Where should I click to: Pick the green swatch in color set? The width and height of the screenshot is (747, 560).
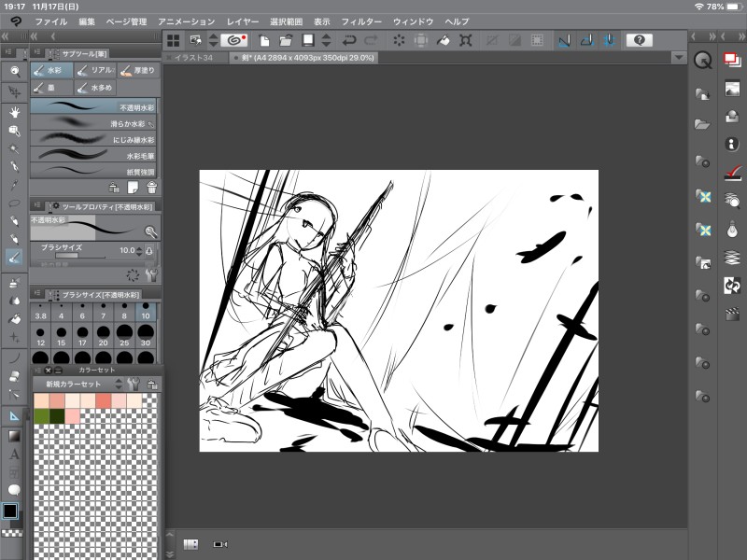(x=41, y=415)
